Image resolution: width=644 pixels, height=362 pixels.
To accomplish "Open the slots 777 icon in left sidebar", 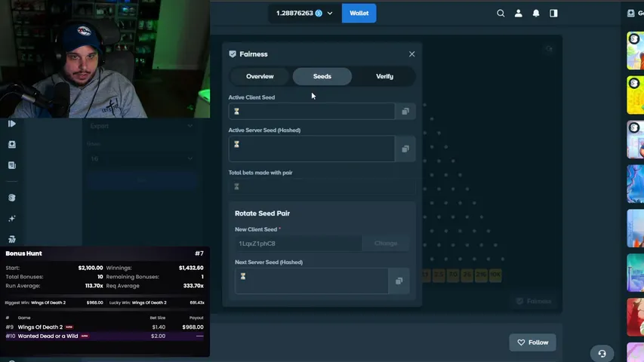I will coord(12,239).
